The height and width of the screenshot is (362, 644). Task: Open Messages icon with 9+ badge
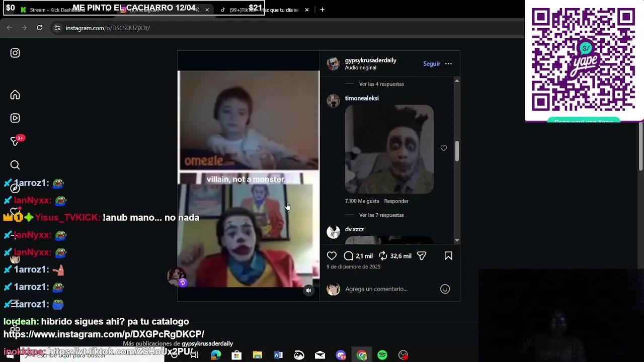[x=15, y=141]
